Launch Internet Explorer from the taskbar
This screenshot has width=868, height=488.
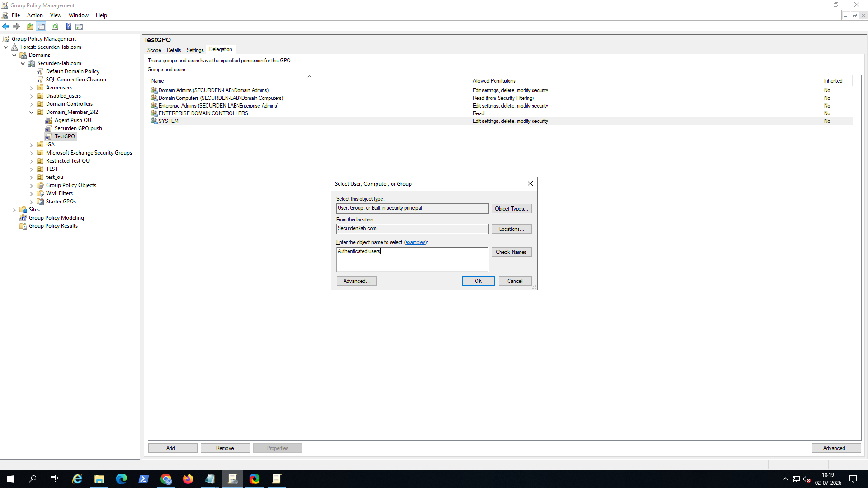(77, 479)
